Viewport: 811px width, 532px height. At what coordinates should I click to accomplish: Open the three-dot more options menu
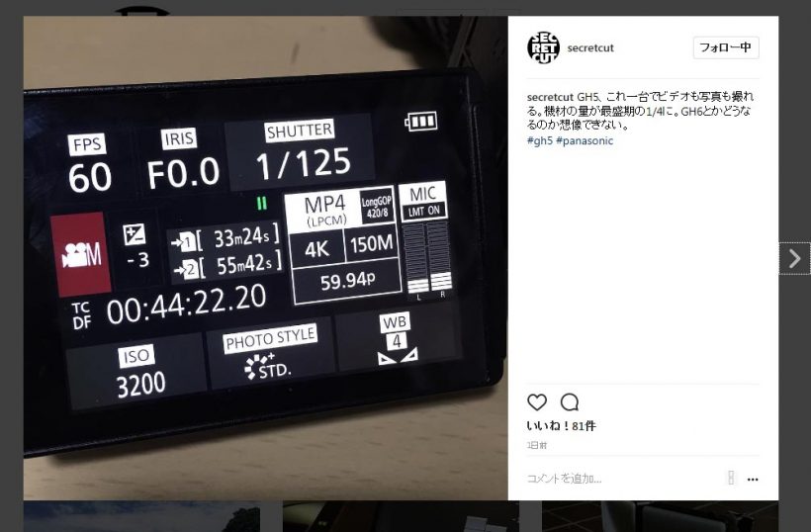click(x=753, y=480)
